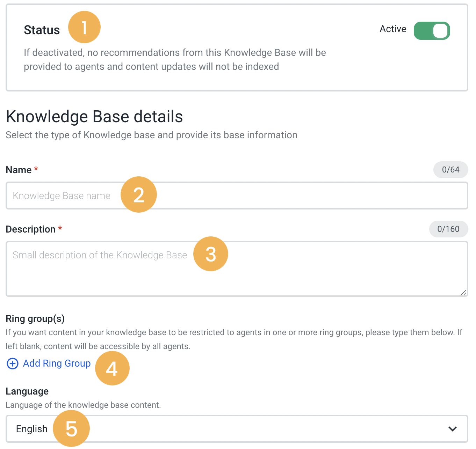Click the green Status switch to deactivate
476x449 pixels.
pyautogui.click(x=432, y=30)
